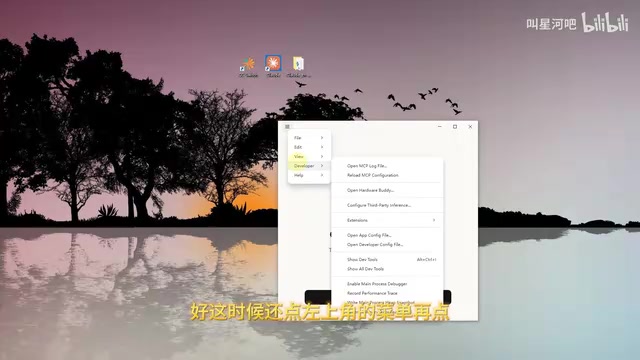Expand the Edit submenu arrow
Viewport: 640px width, 360px height.
click(x=322, y=147)
